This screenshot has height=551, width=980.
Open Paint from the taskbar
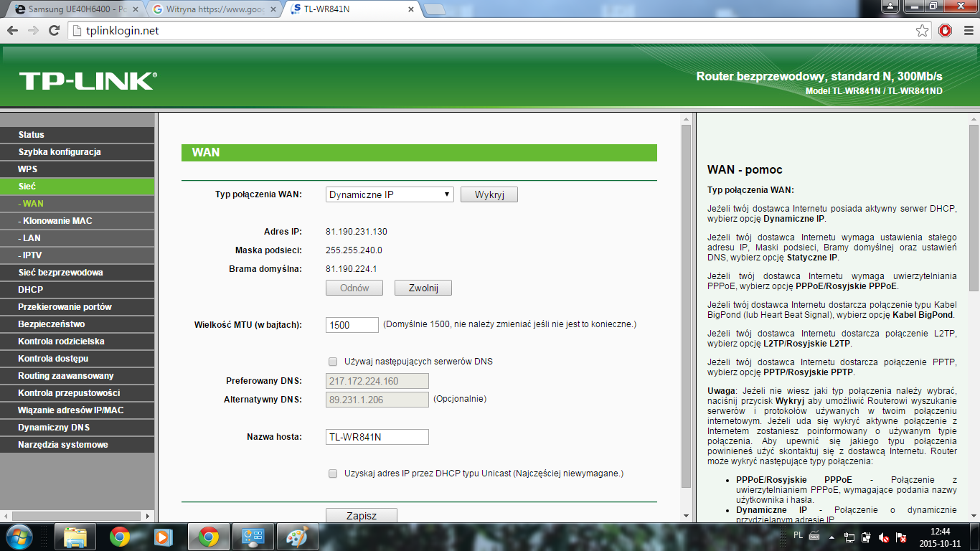click(298, 537)
